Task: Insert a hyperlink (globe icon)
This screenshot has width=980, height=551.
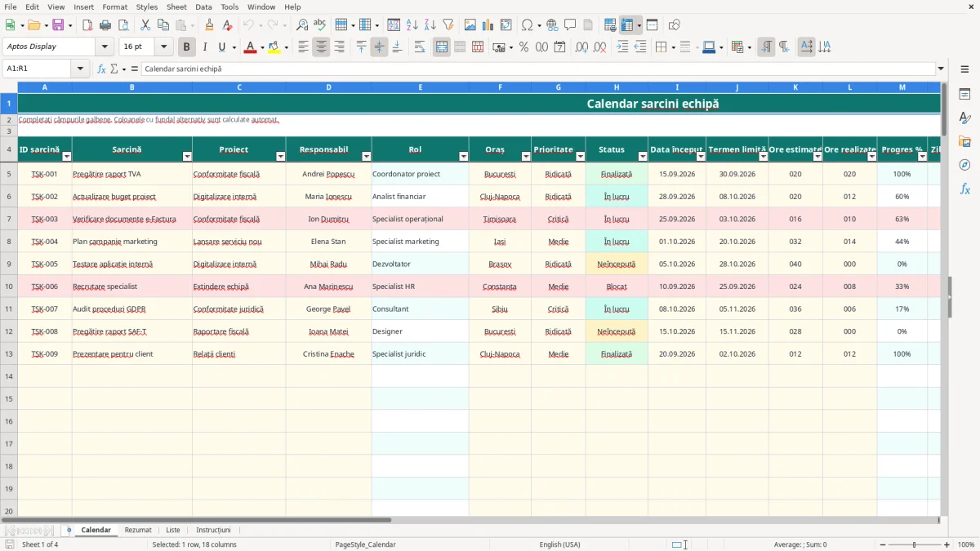Action: pos(552,25)
